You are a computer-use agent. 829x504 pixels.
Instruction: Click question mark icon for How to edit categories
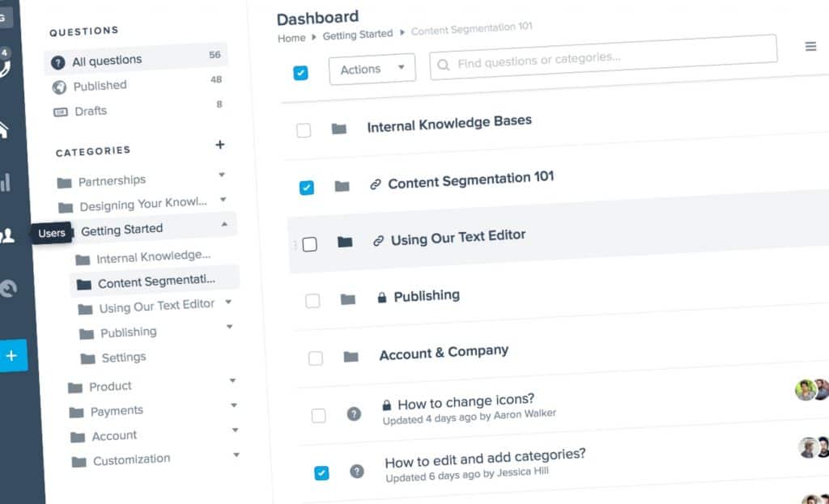pyautogui.click(x=357, y=471)
